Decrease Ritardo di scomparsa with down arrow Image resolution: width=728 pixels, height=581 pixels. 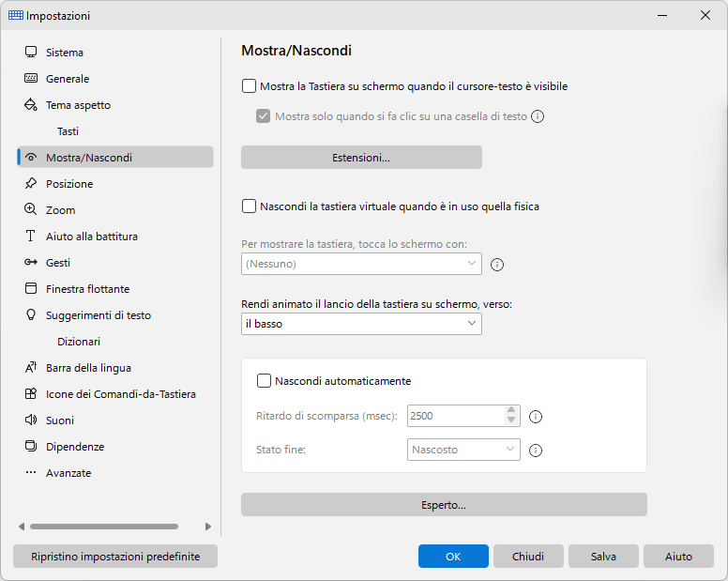(x=511, y=420)
